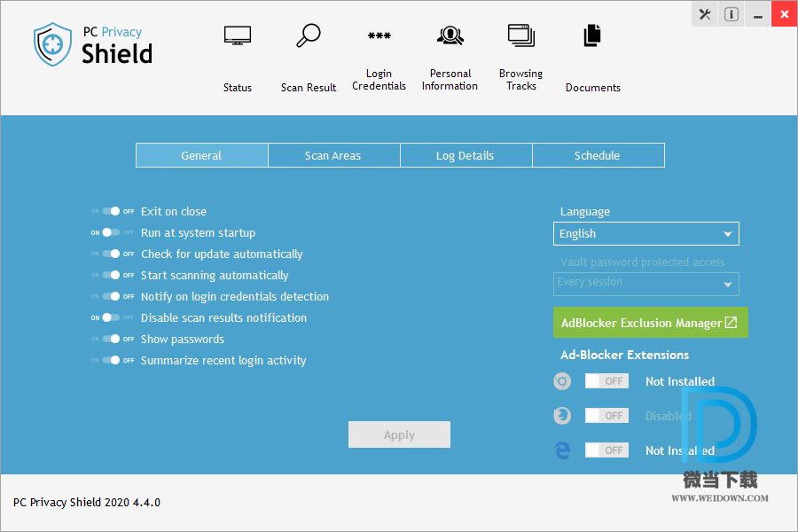
Task: Click the Personal Information label
Action: point(450,80)
